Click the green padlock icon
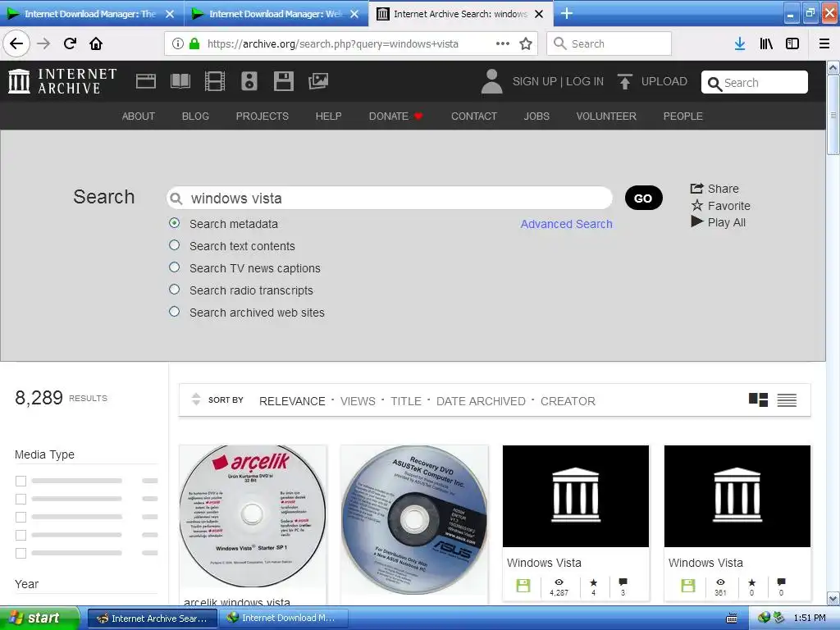 194,43
